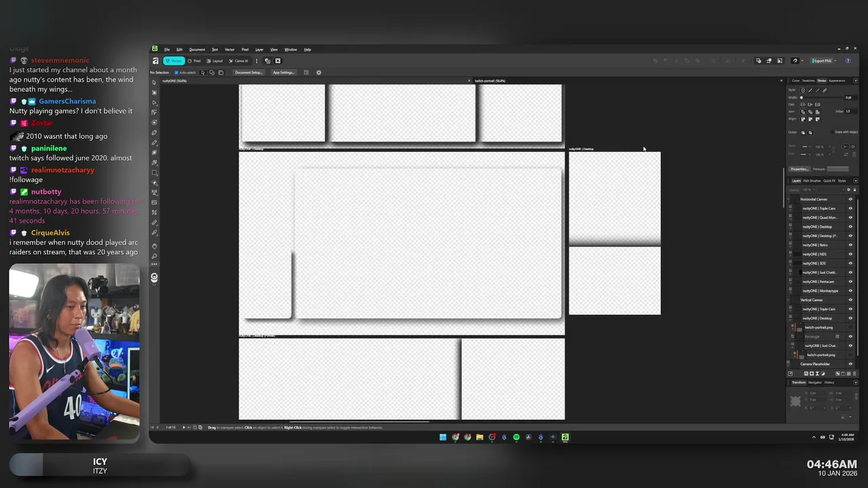Open the twitch-portrait document tab

(490, 81)
